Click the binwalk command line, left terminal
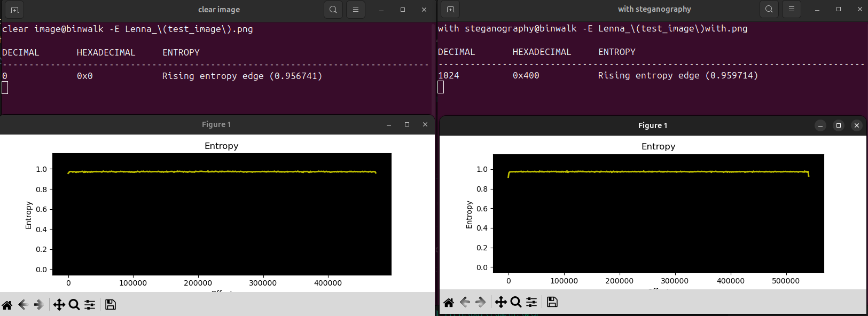Screen dimensions: 868x316 tap(128, 29)
